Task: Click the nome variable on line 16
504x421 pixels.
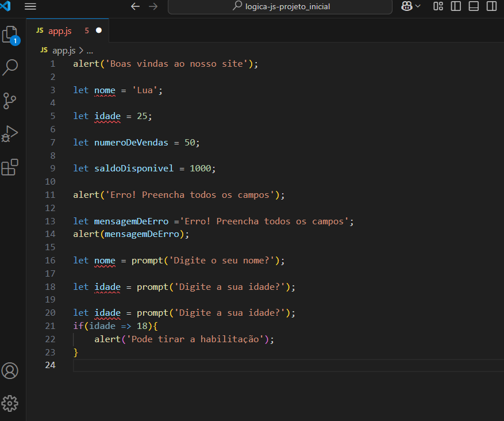Action: point(105,260)
